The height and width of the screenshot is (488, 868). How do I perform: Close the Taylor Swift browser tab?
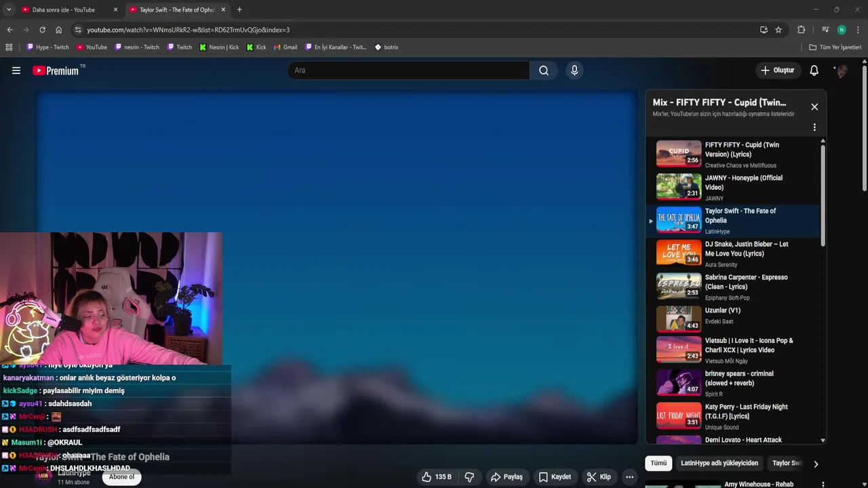(x=223, y=9)
